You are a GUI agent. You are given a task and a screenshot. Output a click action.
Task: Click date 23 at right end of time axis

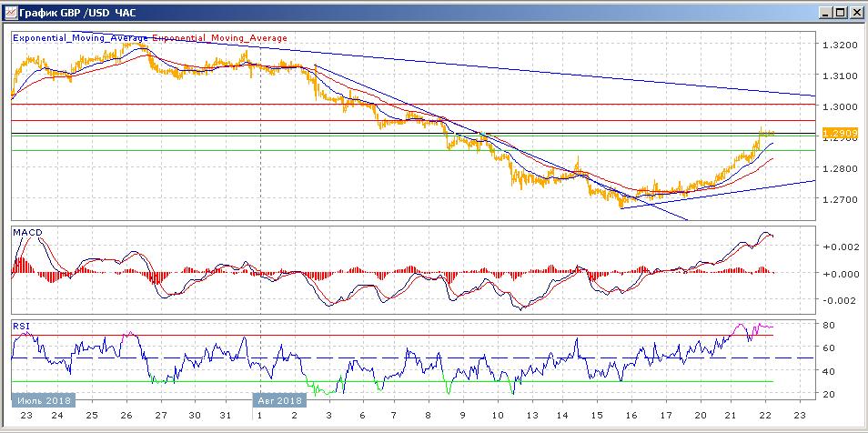(800, 414)
